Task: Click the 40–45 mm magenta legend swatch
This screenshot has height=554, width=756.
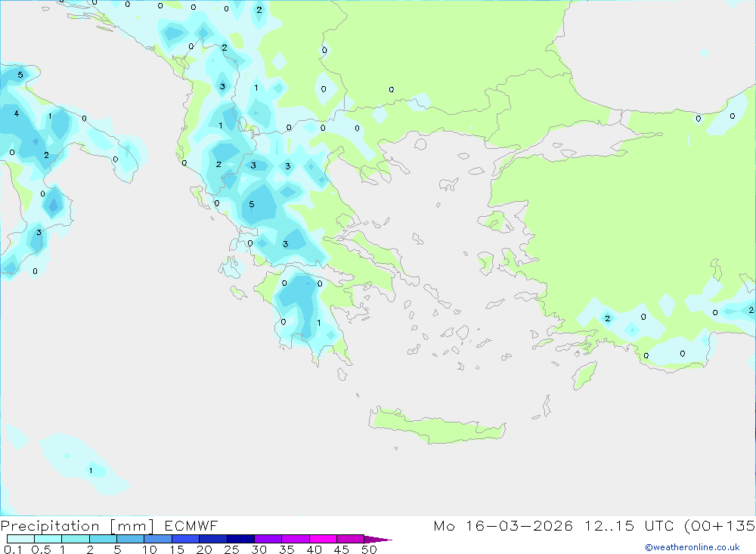Action: pyautogui.click(x=323, y=539)
